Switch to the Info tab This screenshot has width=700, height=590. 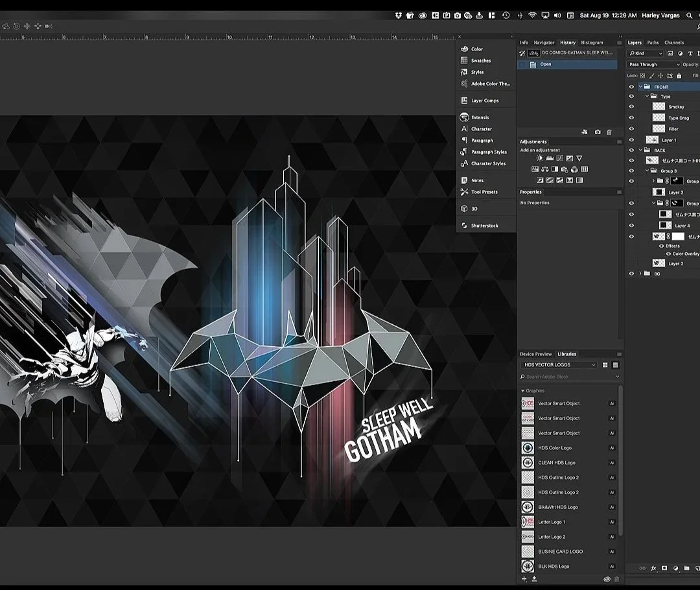(524, 42)
